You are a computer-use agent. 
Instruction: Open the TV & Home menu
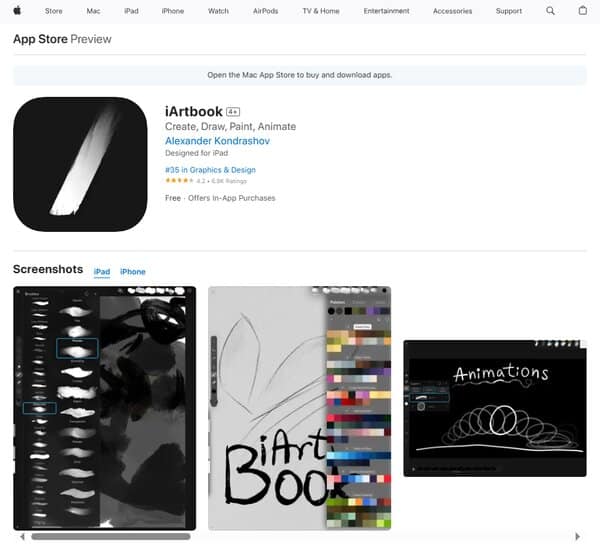point(321,11)
